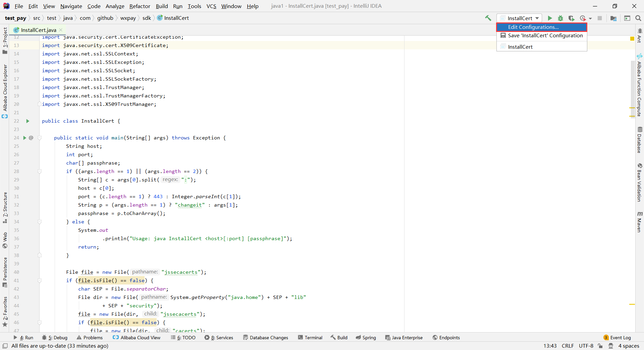Open the Run tool window
This screenshot has width=644, height=350.
(23, 338)
